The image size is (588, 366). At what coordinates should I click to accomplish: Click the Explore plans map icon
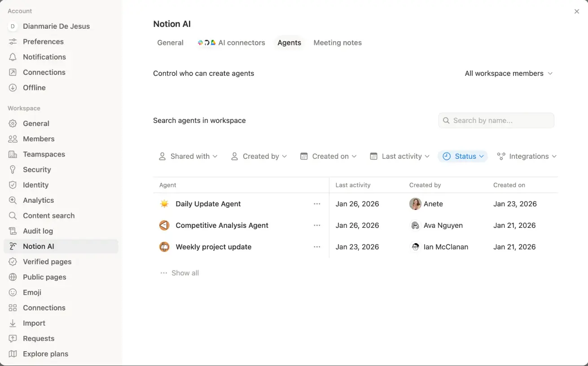13,354
